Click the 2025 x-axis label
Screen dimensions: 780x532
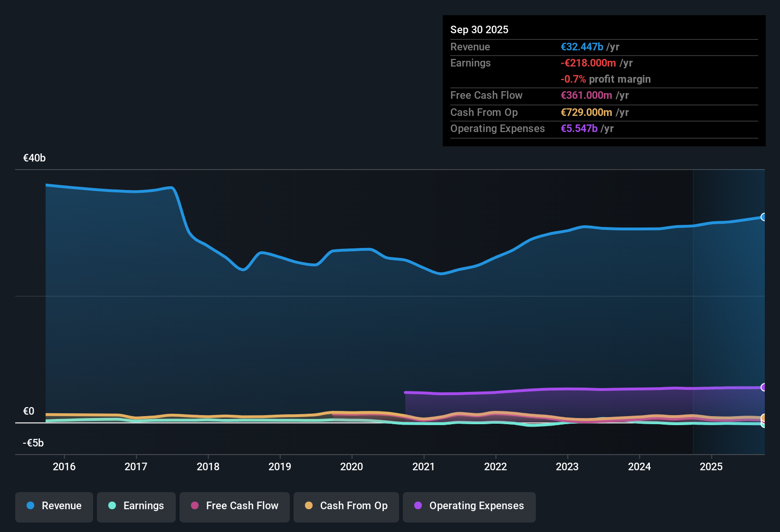click(711, 466)
